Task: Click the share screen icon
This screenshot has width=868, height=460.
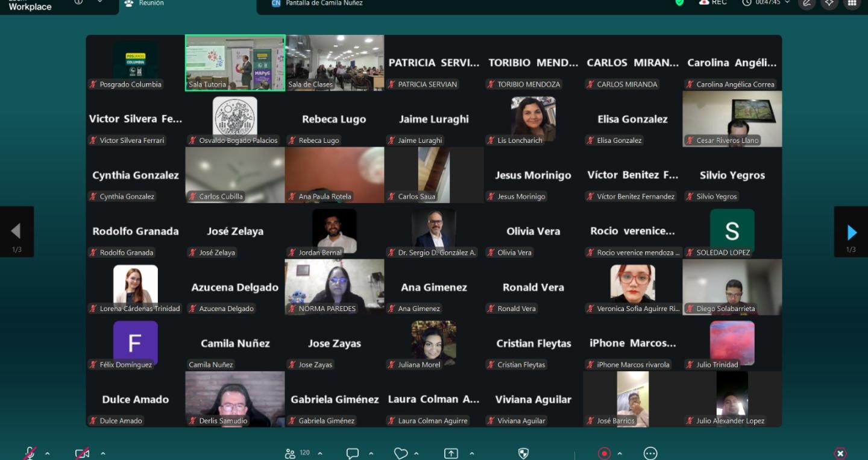Action: [x=451, y=453]
